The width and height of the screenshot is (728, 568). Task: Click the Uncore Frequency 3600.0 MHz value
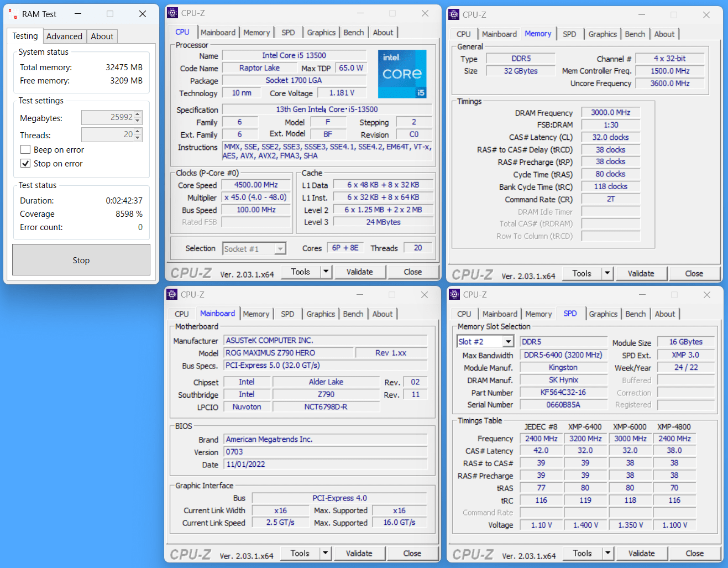click(669, 83)
